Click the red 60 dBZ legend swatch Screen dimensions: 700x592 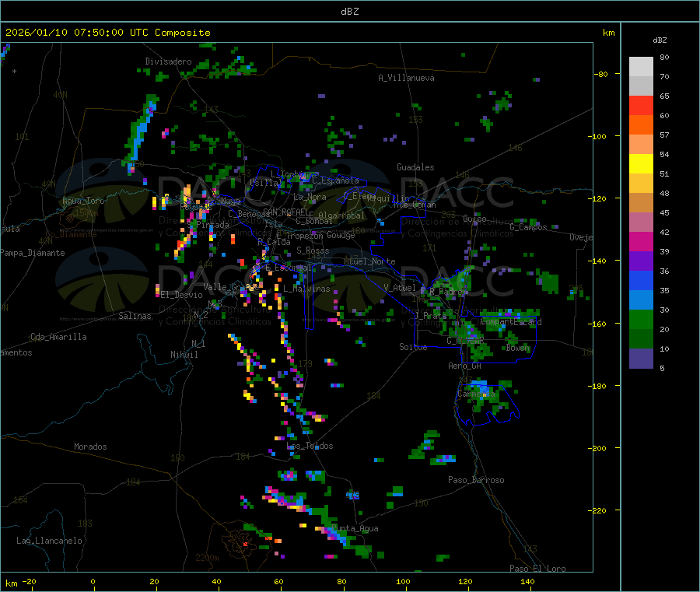[641, 106]
